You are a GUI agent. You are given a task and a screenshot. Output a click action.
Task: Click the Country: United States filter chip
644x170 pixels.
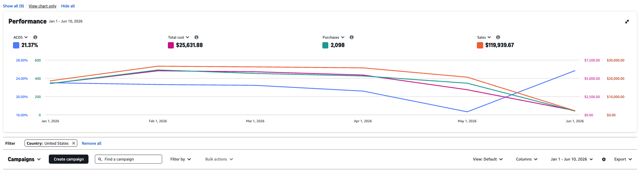click(51, 143)
